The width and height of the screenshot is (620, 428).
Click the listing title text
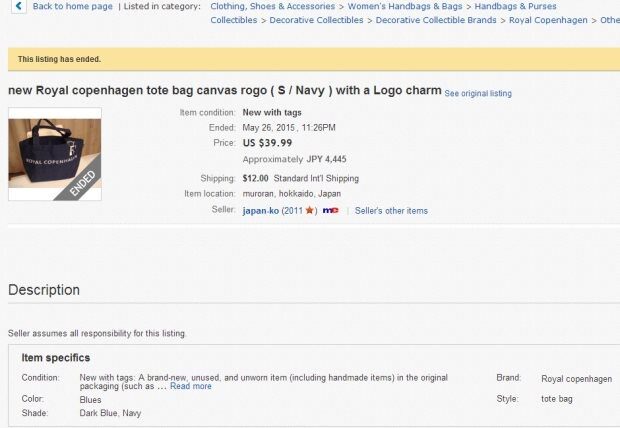(224, 91)
